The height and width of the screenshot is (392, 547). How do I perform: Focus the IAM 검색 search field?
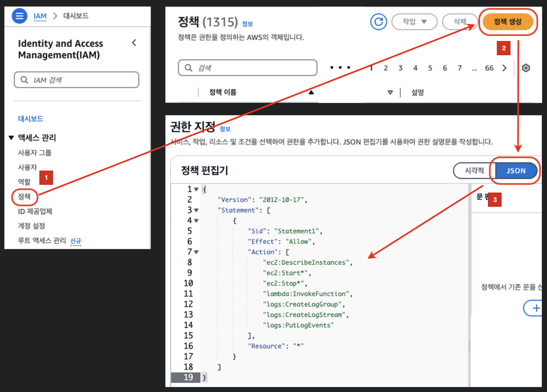(x=76, y=80)
